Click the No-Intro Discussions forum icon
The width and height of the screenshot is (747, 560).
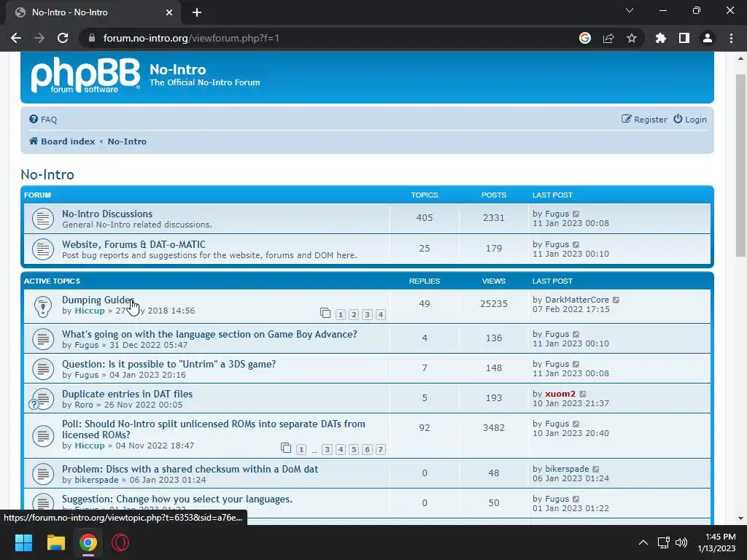point(43,219)
